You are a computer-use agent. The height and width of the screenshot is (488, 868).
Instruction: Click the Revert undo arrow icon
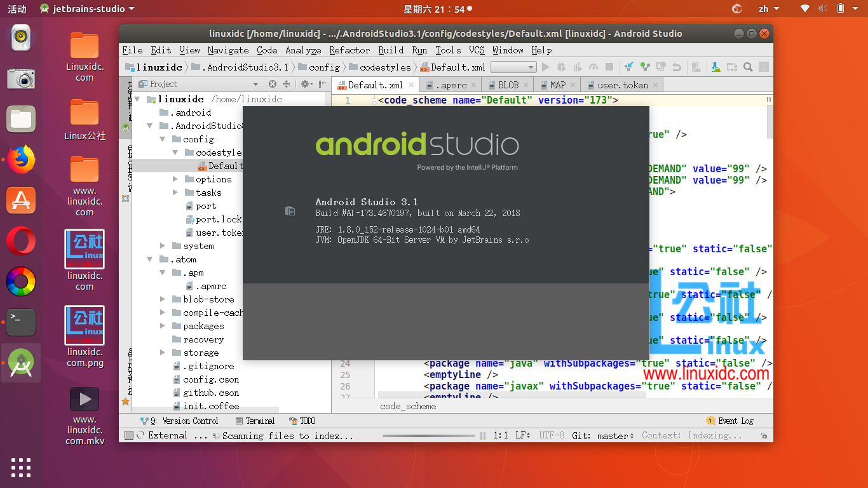point(677,67)
